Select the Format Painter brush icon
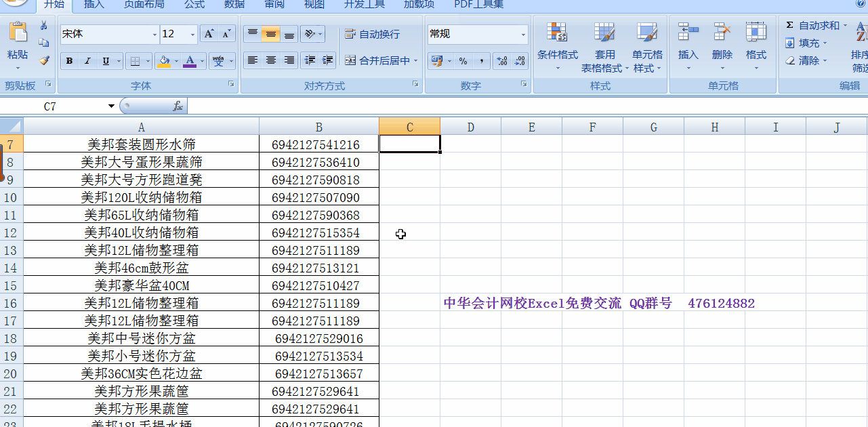 click(44, 60)
